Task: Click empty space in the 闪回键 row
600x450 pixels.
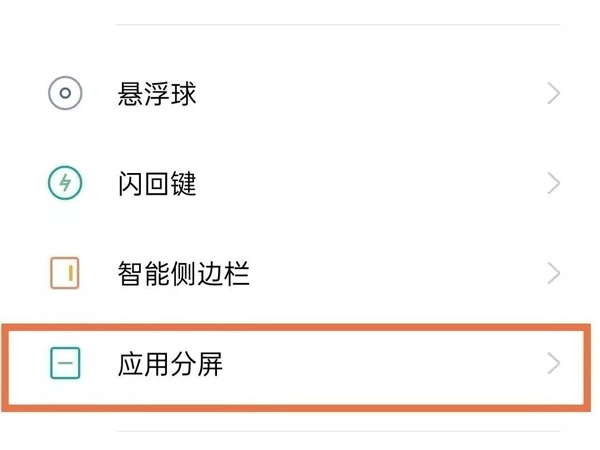Action: point(380,184)
